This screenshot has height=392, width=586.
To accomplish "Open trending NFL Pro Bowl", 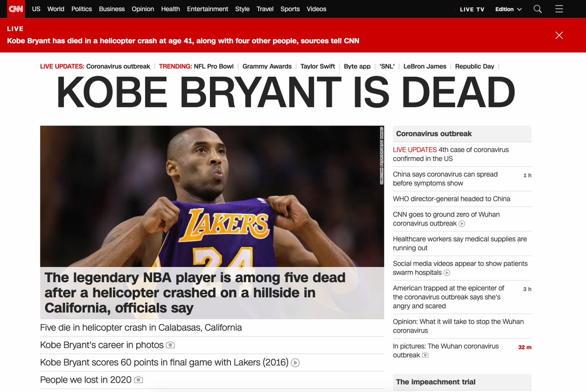I will pyautogui.click(x=213, y=66).
